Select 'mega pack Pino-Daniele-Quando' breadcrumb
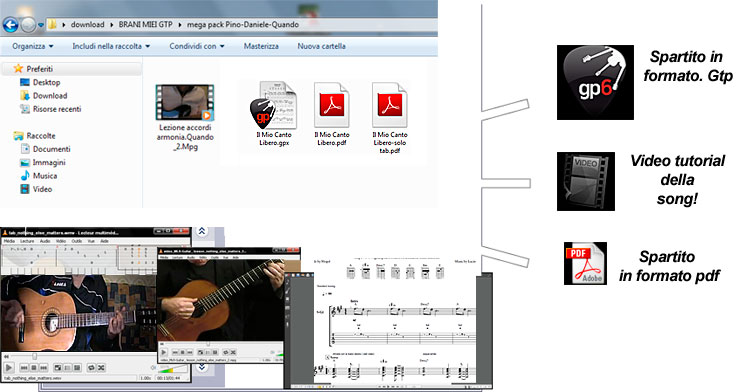This screenshot has width=750, height=392. (243, 24)
